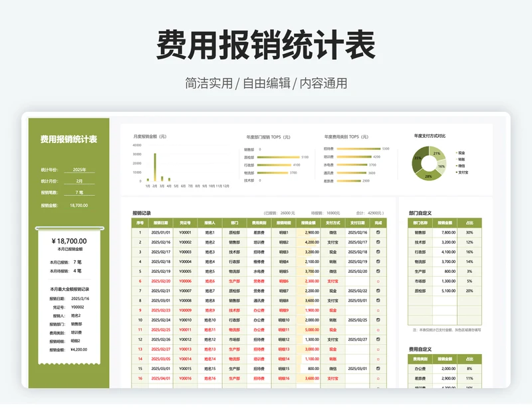Click the 报销日期 column header
Screen dimensions: 532x410
(161, 223)
